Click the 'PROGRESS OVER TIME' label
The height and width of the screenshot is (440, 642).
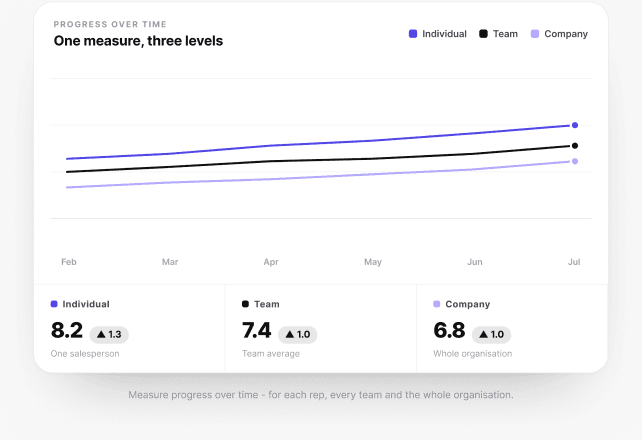click(x=110, y=24)
